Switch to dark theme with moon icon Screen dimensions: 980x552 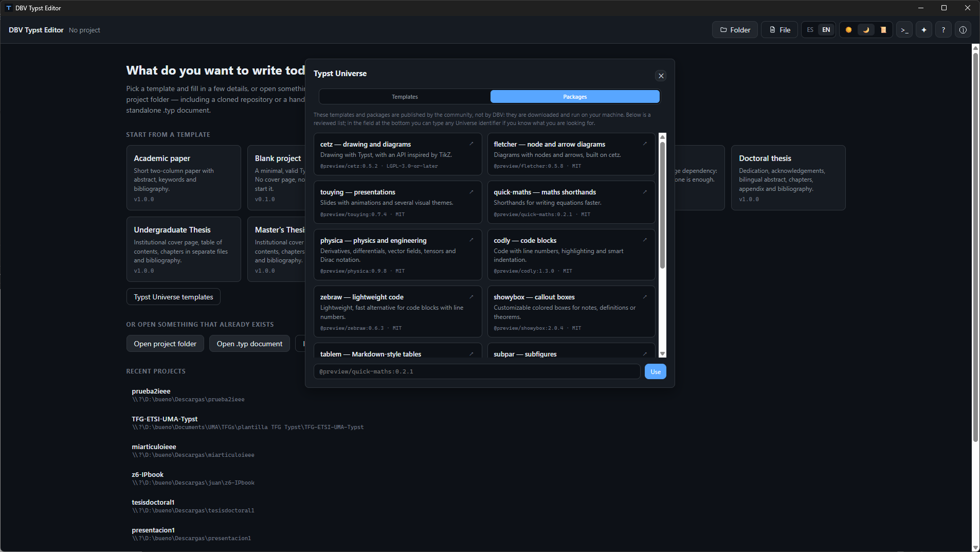[866, 30]
